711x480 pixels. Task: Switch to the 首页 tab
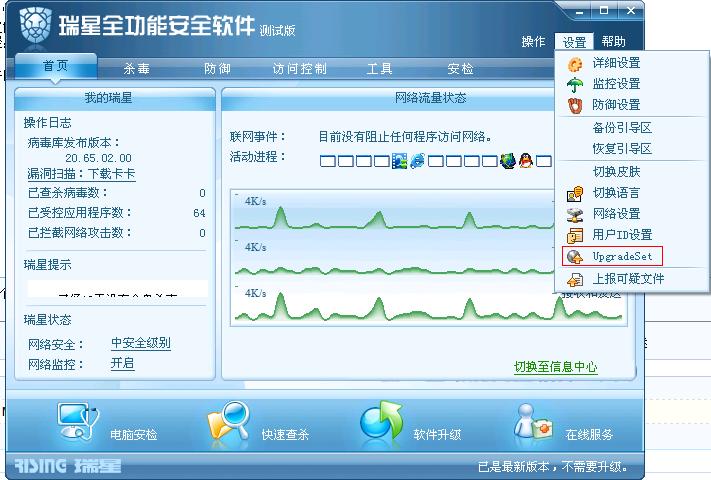[55, 66]
